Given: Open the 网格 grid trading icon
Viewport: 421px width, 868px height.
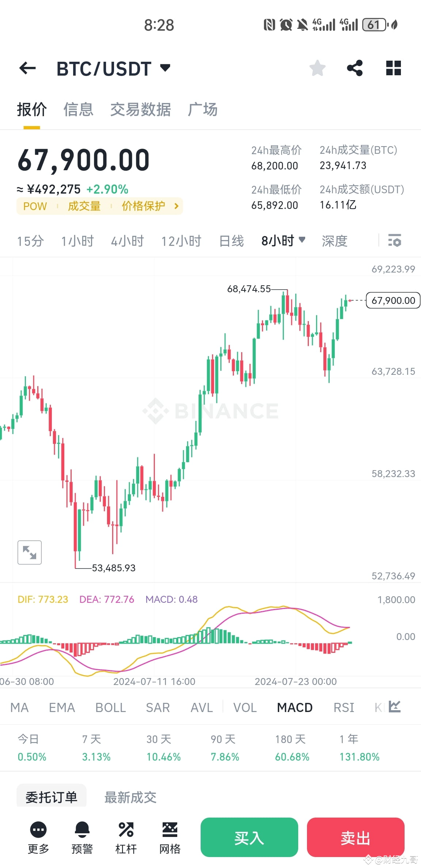Looking at the screenshot, I should click(x=170, y=837).
